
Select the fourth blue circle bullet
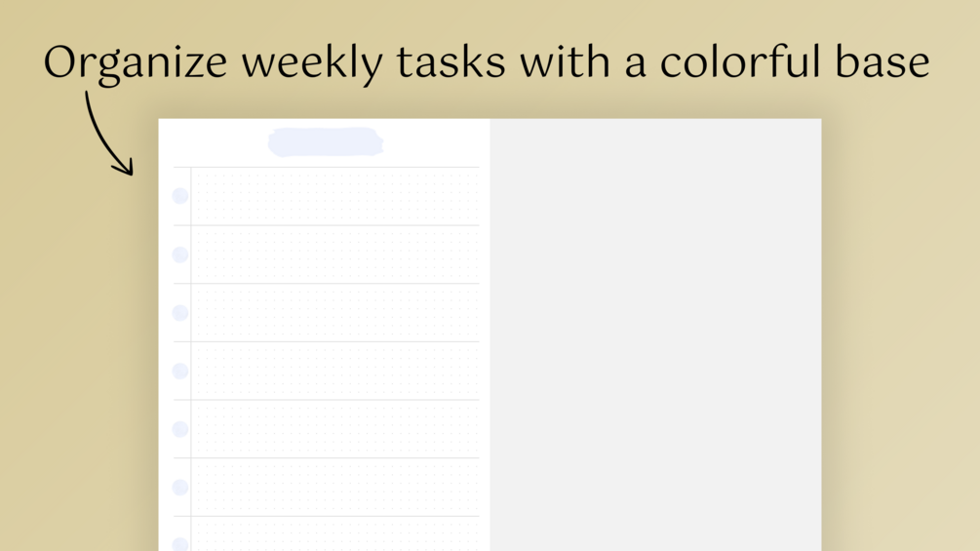[180, 372]
